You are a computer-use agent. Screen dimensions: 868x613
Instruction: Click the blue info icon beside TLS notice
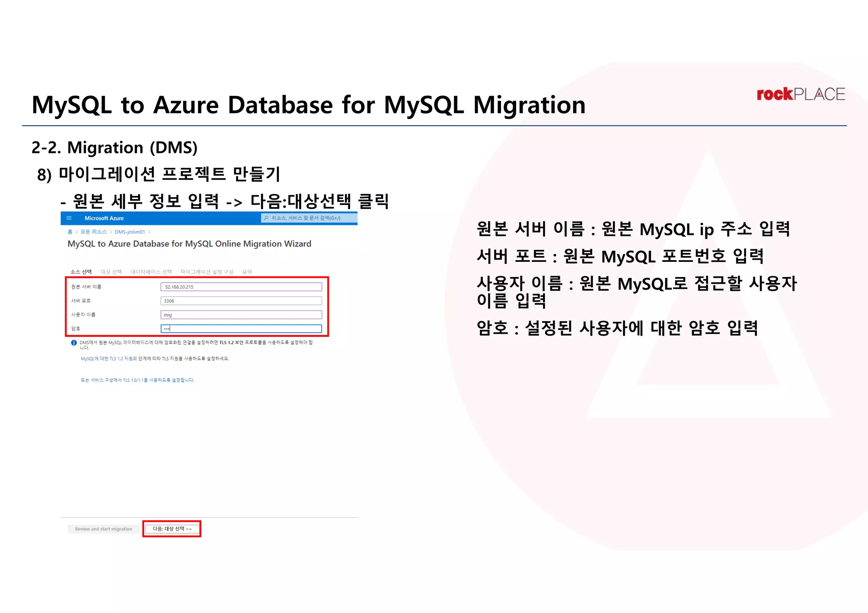(74, 343)
